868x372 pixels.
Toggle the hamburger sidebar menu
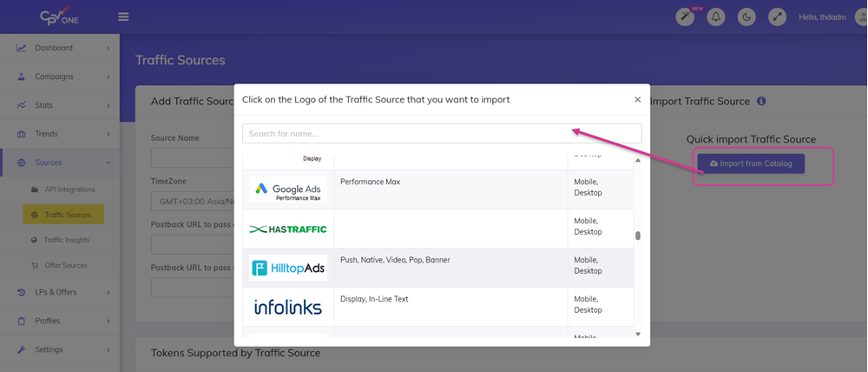[123, 17]
